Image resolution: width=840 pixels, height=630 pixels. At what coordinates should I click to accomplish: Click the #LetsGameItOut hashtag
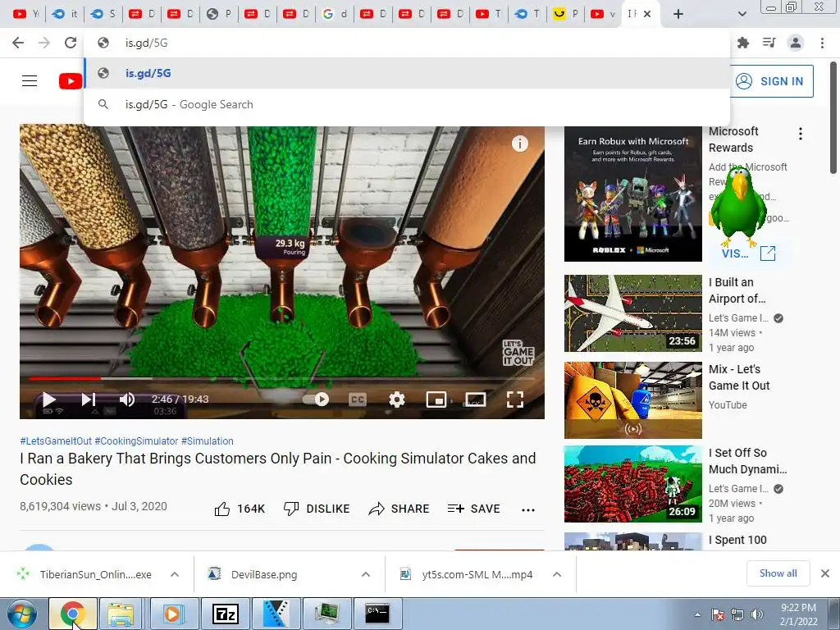tap(56, 441)
